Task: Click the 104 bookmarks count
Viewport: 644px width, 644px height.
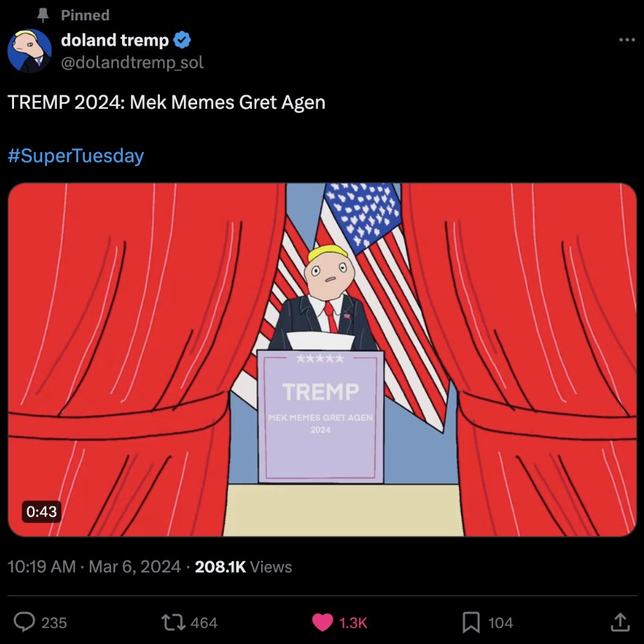Action: click(501, 623)
